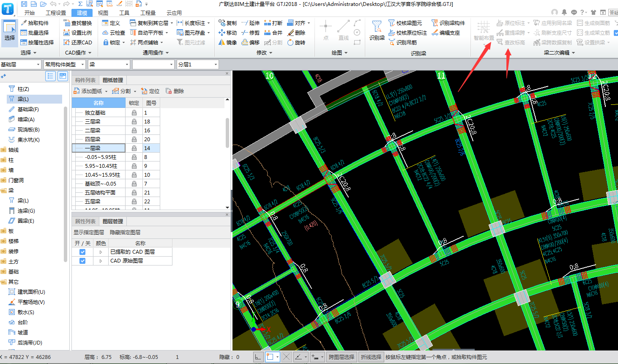Click the 折线选择 status bar button

pos(371,357)
